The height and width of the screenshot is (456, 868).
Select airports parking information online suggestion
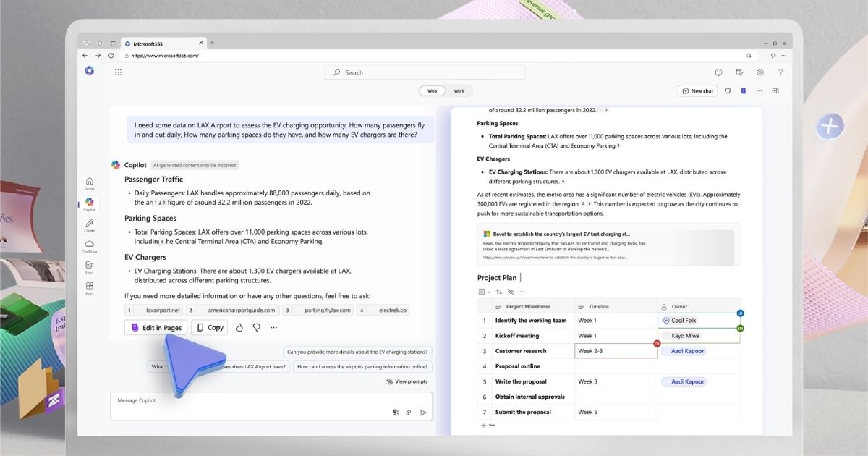[x=363, y=367]
